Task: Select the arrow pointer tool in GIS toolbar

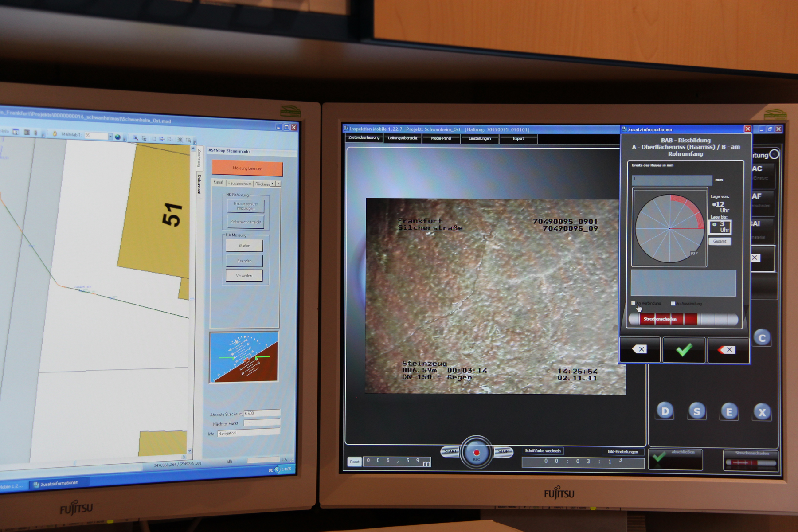Action: 16,132
